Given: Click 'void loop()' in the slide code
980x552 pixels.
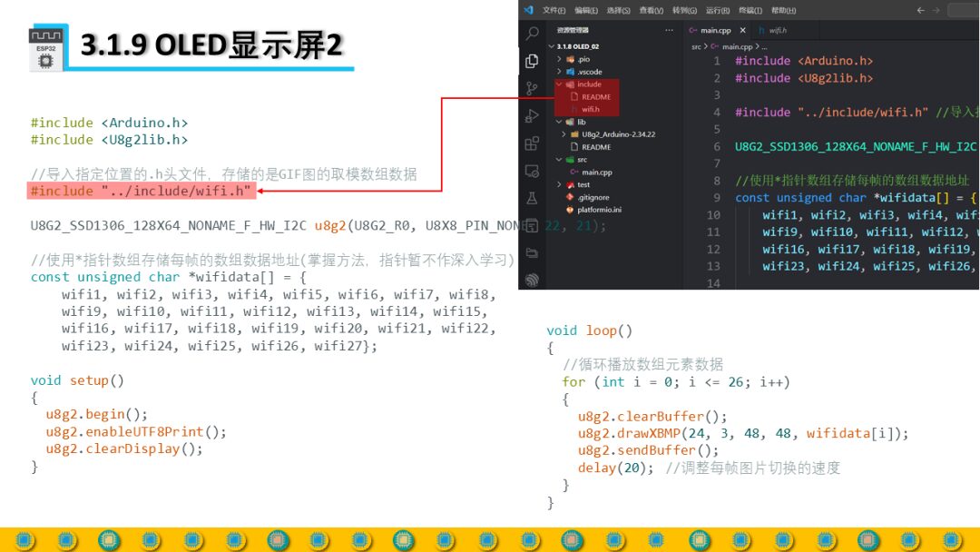Looking at the screenshot, I should click(x=590, y=330).
